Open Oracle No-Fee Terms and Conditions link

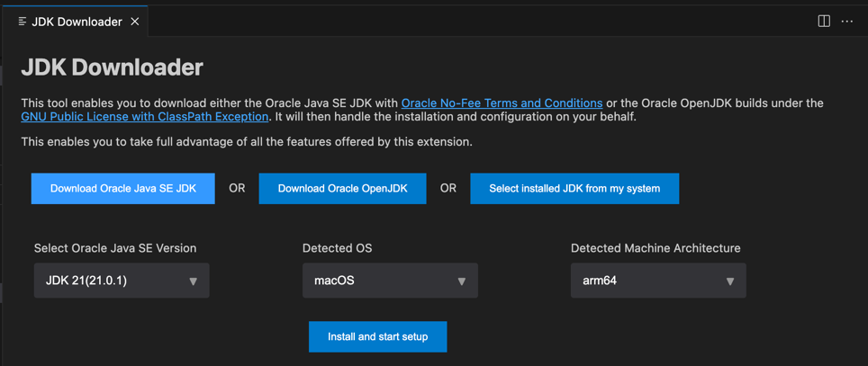click(x=502, y=103)
